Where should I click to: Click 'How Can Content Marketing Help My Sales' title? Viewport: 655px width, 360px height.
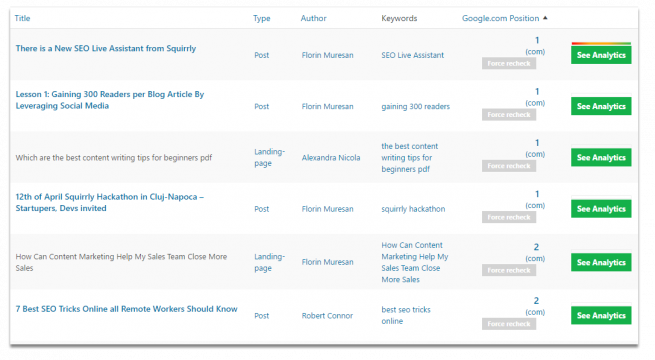121,262
